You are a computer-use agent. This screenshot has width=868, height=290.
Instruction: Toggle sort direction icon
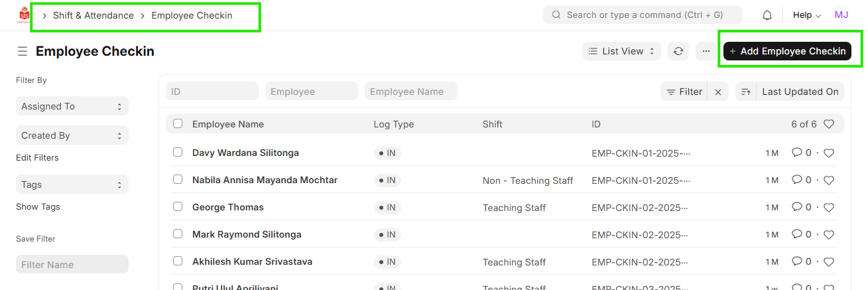click(x=746, y=92)
